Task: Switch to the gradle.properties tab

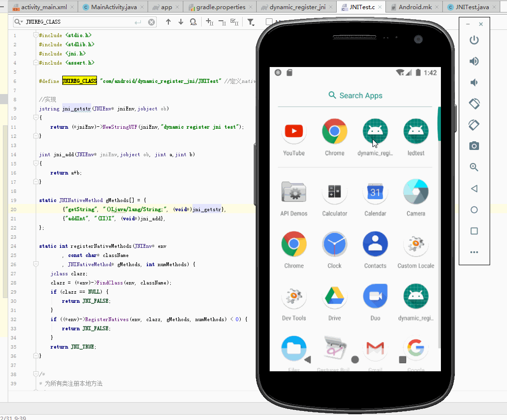Action: [220, 7]
